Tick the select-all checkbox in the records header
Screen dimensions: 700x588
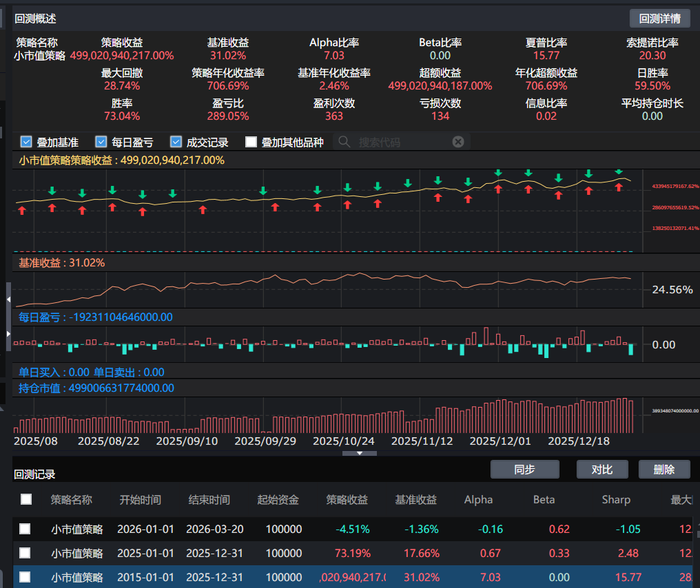[26, 500]
